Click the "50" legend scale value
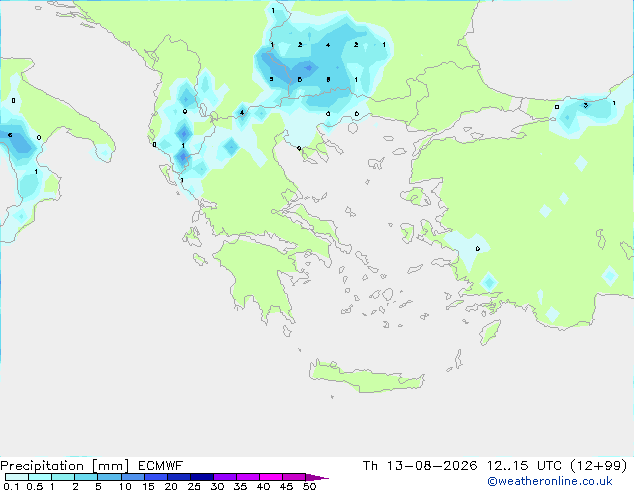Viewport: 634px width, 490px height. tap(309, 486)
